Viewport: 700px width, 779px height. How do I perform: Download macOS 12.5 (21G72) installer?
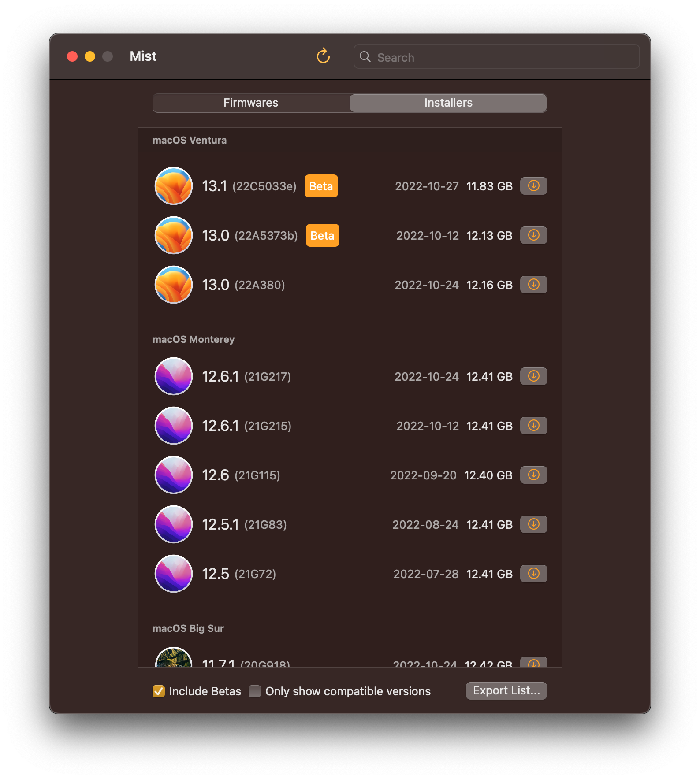[533, 574]
